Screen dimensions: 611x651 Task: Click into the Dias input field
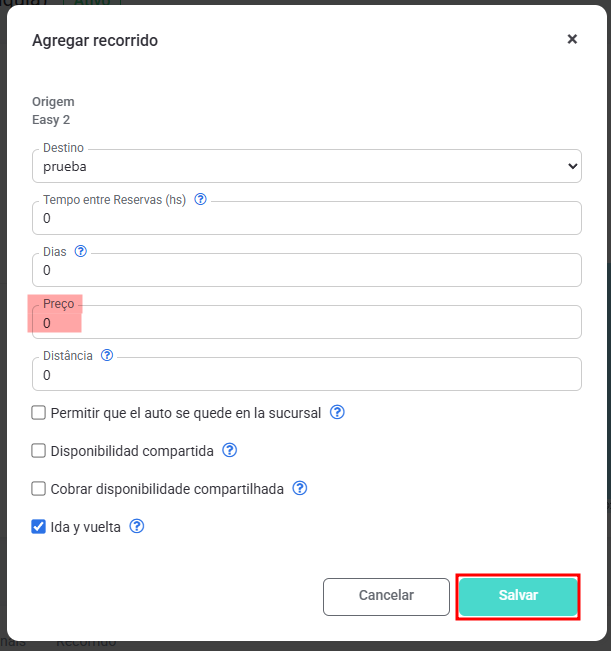pyautogui.click(x=306, y=270)
